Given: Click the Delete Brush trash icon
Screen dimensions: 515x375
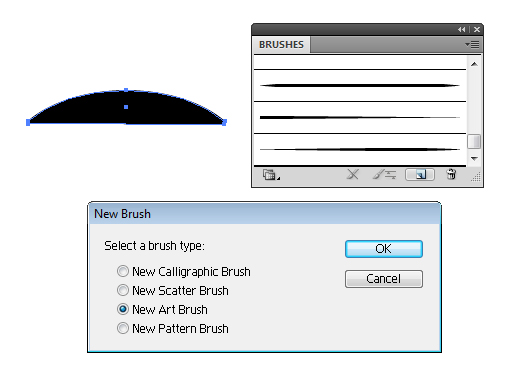Looking at the screenshot, I should coord(451,174).
